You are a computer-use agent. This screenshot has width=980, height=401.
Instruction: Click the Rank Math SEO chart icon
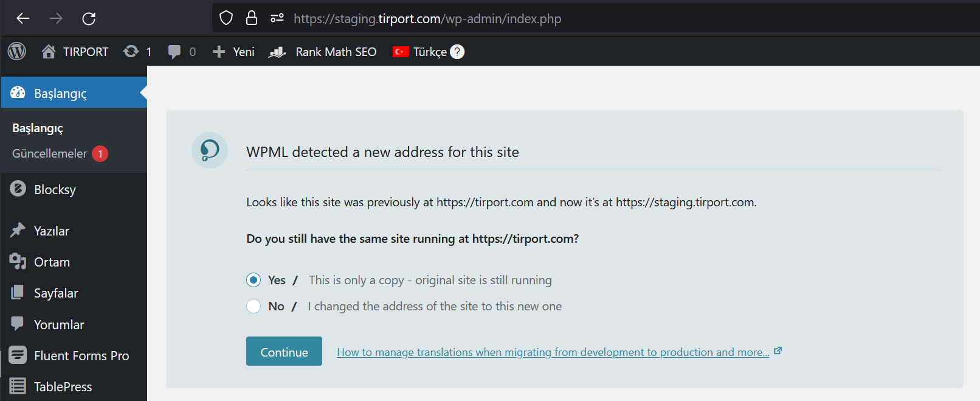(x=277, y=52)
